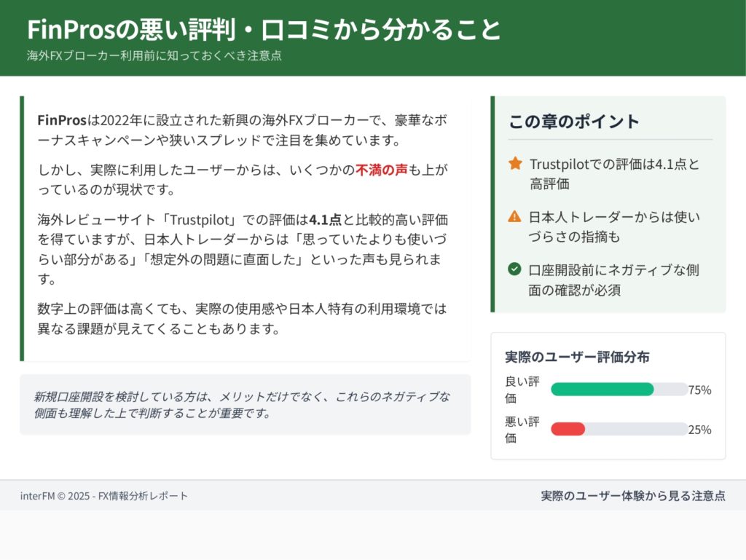
Task: Click the green 75% good rating bar
Action: coord(602,390)
